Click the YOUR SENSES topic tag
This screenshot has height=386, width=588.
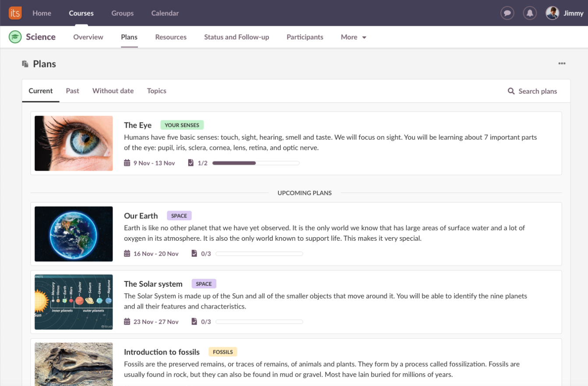click(x=182, y=125)
